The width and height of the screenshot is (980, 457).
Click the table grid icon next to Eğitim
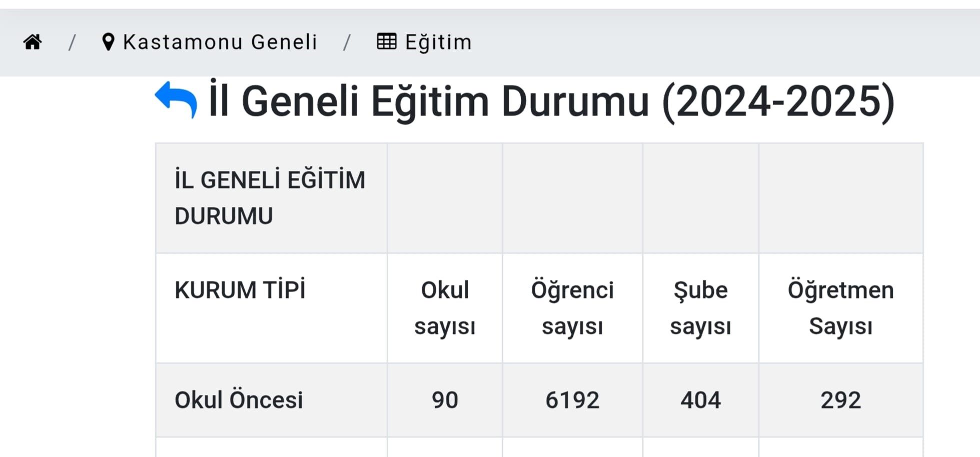386,41
